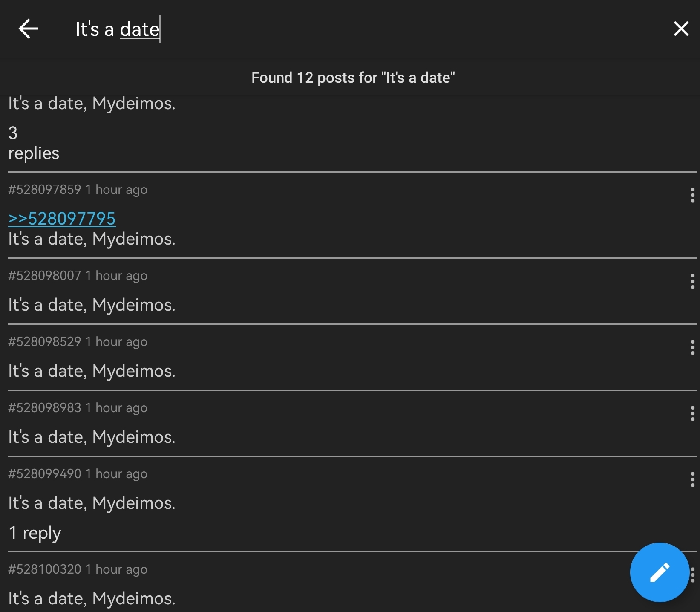
Task: Expand the 3 replies indicator
Action: [x=34, y=143]
